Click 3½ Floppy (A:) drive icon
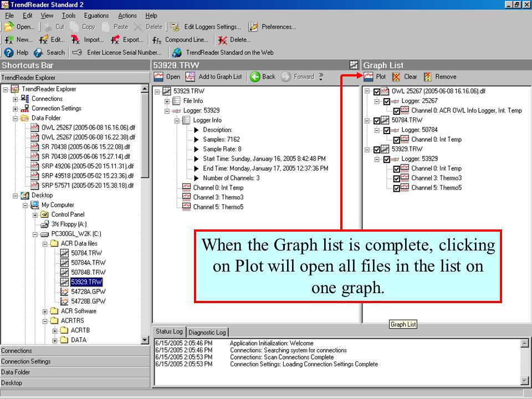532x399 pixels. [x=44, y=224]
